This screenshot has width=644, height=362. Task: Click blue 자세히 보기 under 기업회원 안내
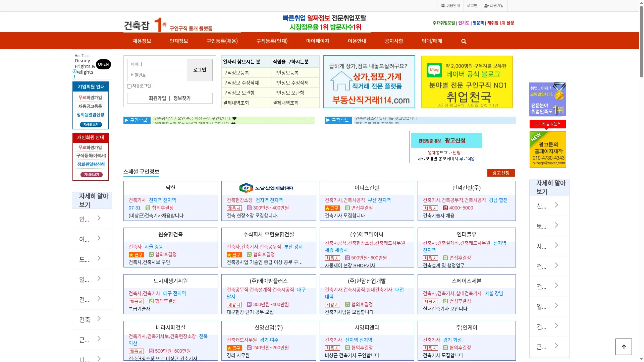tap(91, 125)
